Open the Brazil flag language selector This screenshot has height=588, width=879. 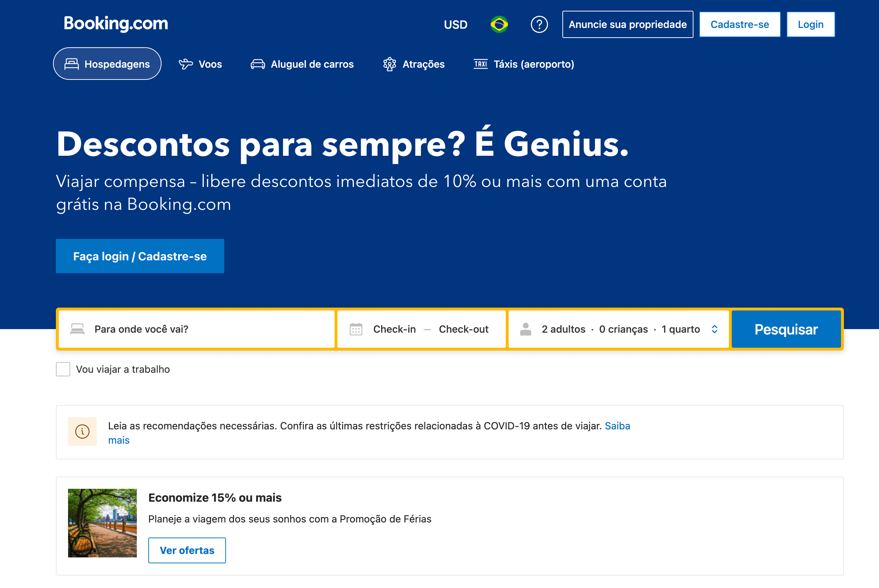499,24
